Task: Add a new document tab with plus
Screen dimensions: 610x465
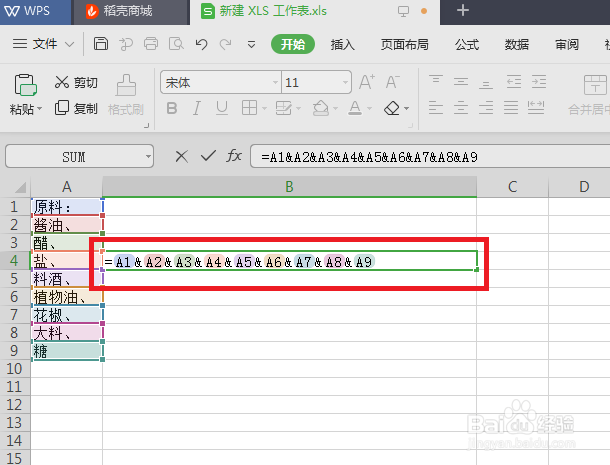Action: (x=463, y=11)
